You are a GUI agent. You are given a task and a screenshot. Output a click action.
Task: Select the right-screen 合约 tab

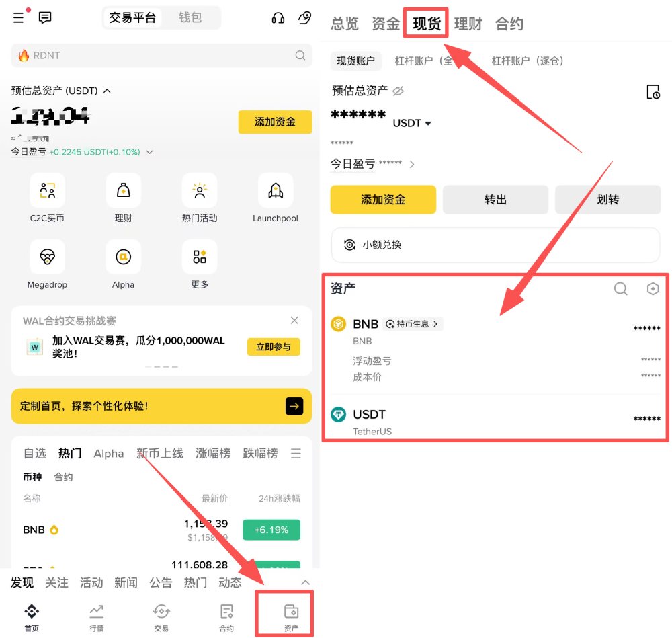509,24
